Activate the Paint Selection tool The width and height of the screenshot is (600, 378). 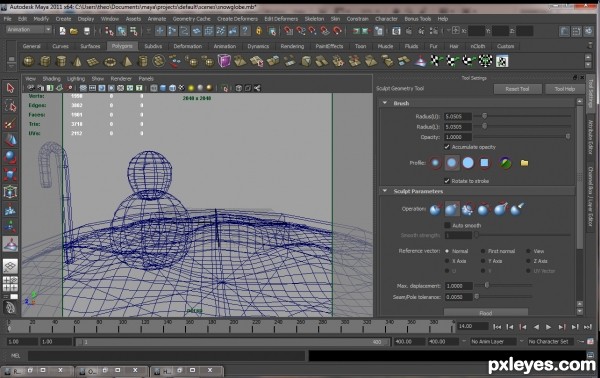coord(10,123)
